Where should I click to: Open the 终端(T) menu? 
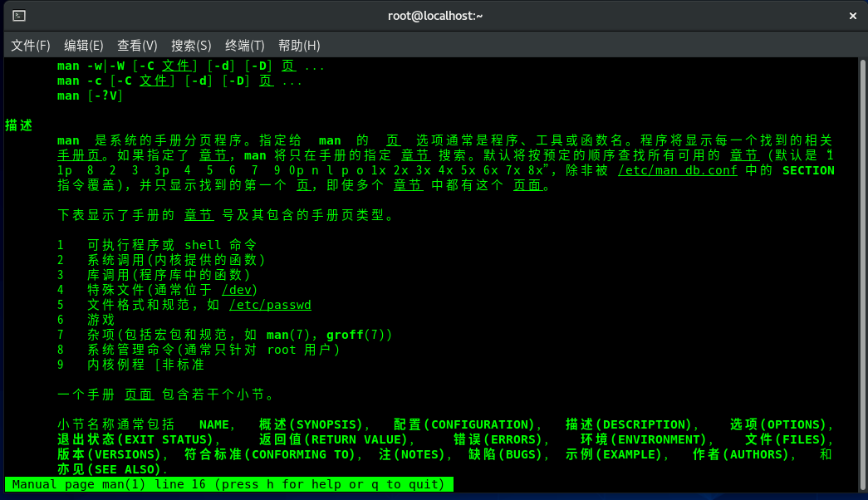245,45
